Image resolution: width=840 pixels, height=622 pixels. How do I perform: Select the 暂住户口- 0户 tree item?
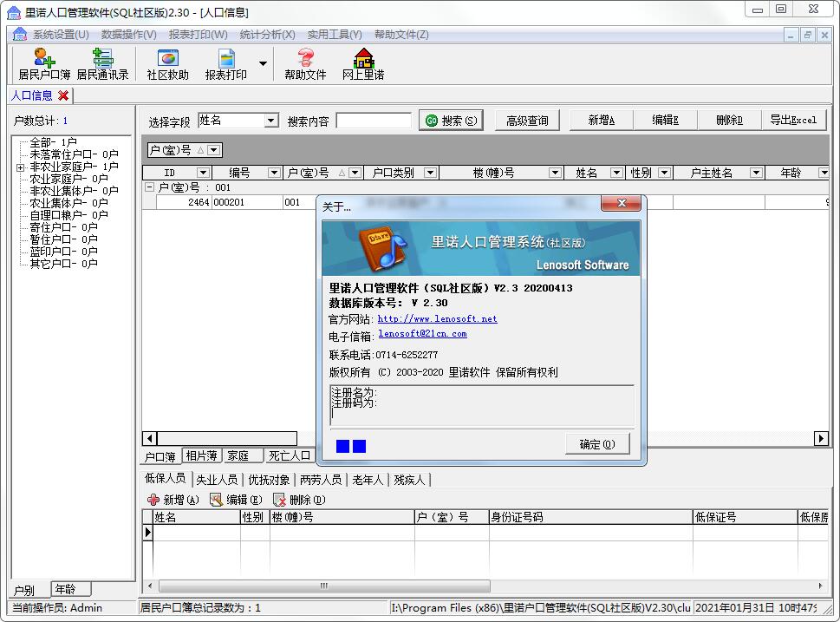63,239
